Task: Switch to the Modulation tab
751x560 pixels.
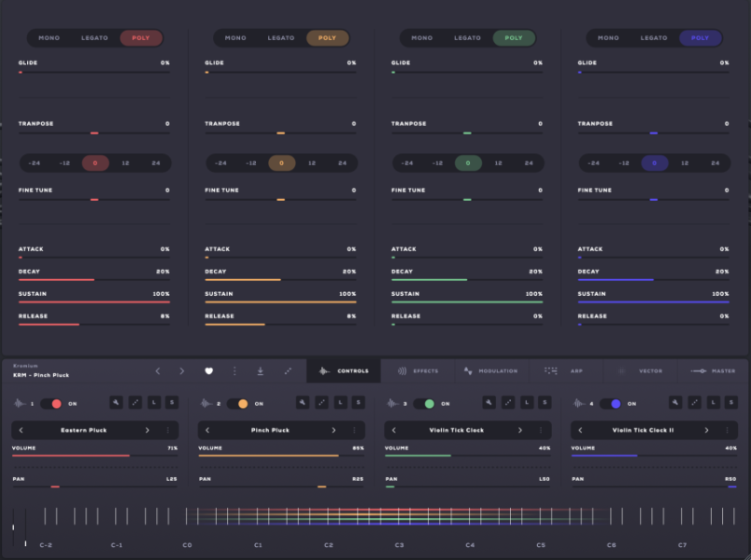Action: [x=490, y=371]
